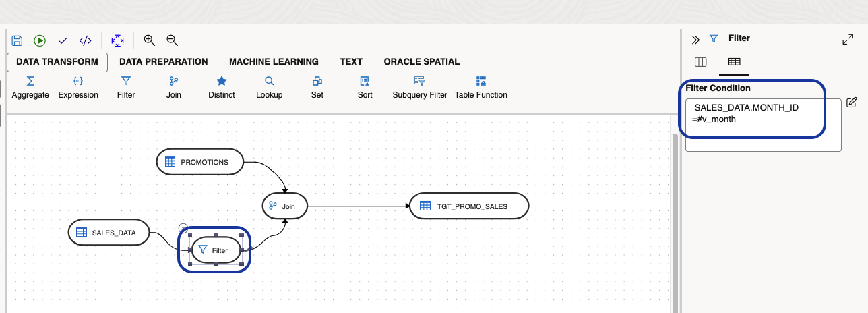Select the PROMOTIONS node on the canvas
The image size is (868, 313).
tap(200, 162)
